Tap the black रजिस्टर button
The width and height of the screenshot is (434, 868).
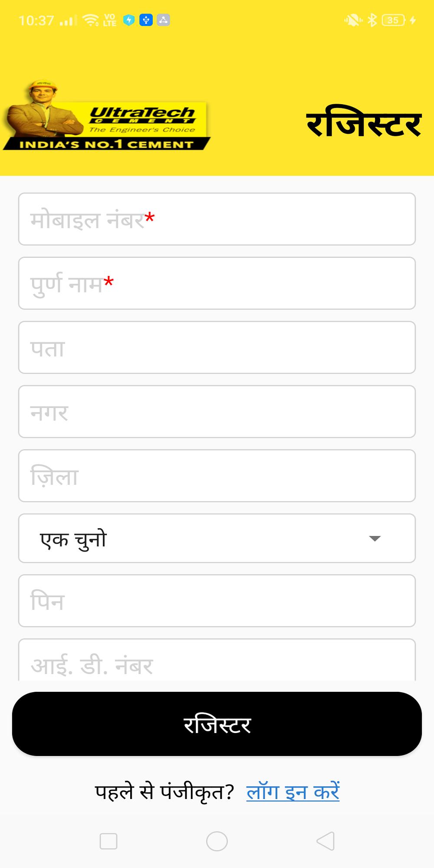coord(217,724)
